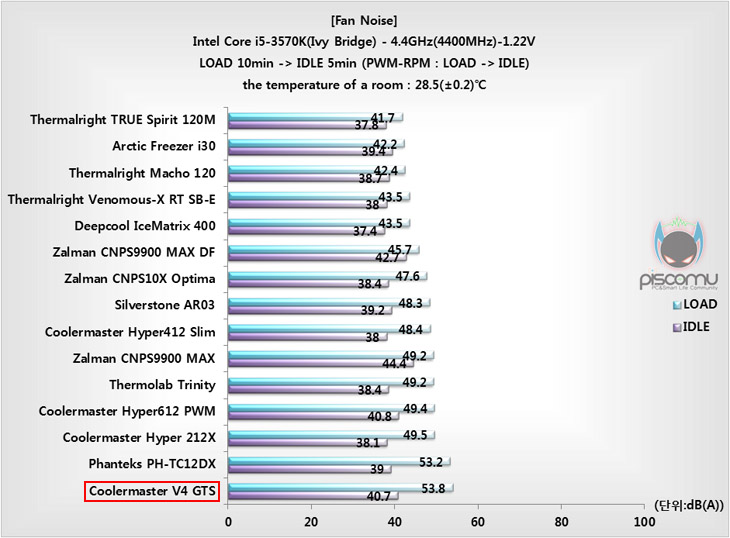
Task: Click the dB(A) unit label
Action: [x=689, y=505]
